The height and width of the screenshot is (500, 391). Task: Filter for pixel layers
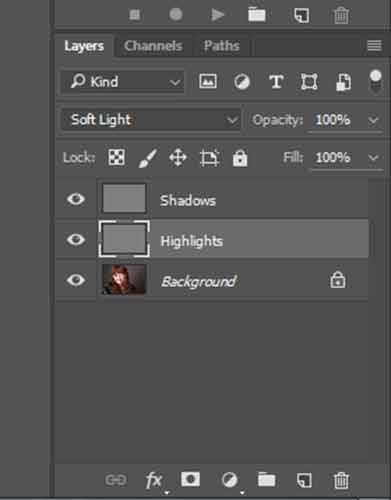(x=208, y=81)
